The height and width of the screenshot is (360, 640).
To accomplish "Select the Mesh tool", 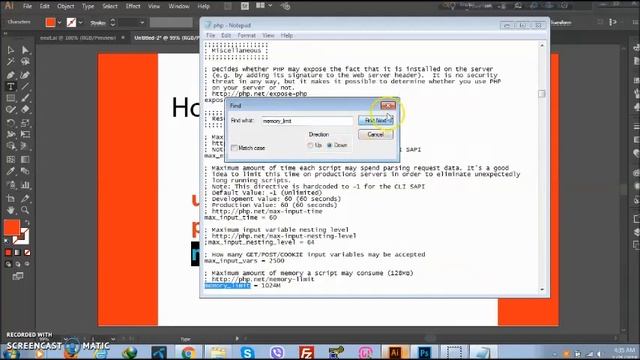I will tap(11, 159).
